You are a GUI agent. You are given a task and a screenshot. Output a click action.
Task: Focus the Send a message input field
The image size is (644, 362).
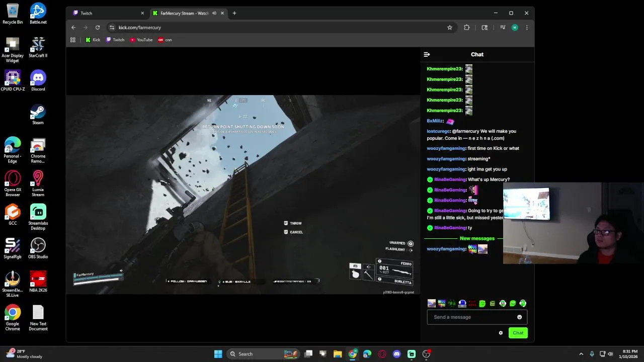476,317
